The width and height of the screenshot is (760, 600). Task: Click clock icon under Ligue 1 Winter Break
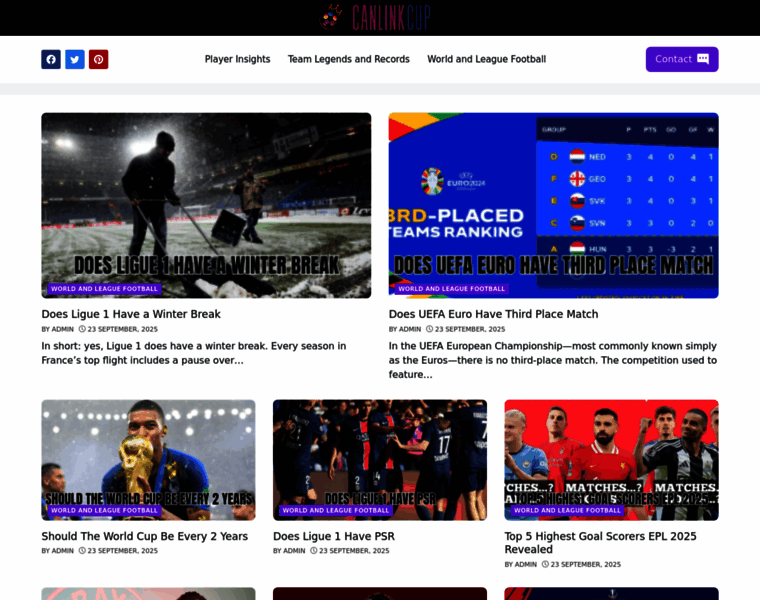(82, 329)
